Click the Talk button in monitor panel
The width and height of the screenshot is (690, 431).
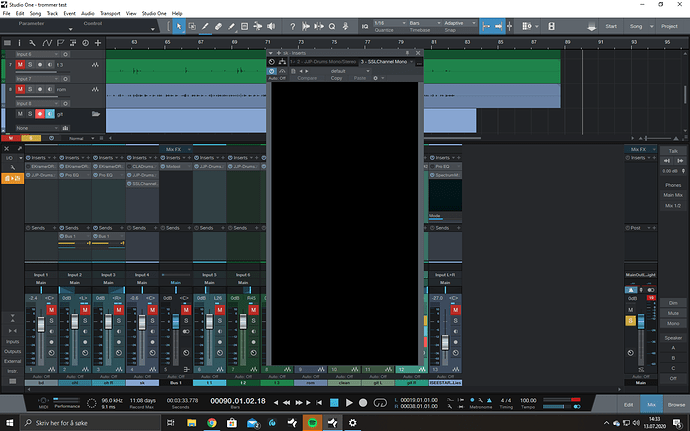pos(673,150)
